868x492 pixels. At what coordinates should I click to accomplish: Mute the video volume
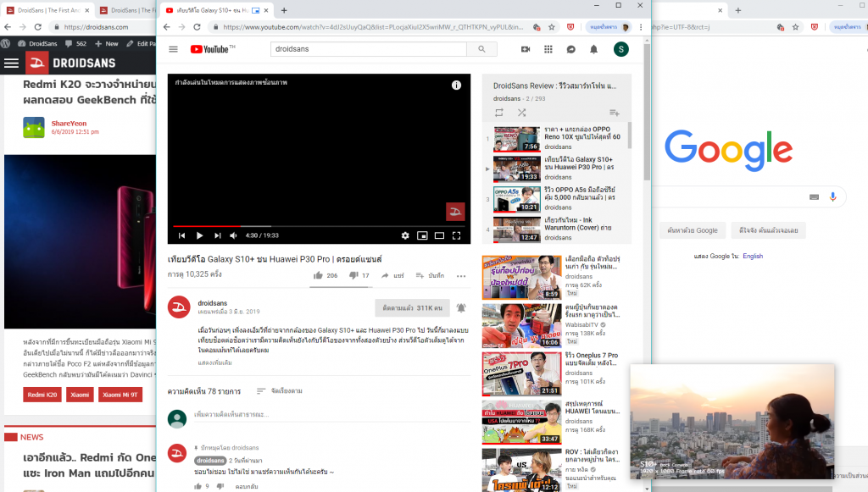coord(234,235)
